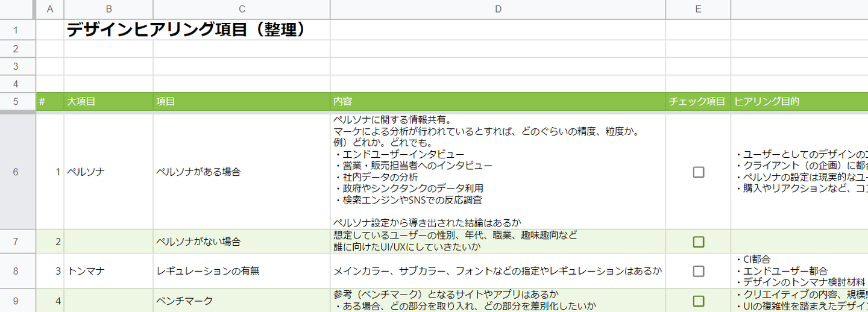Select row 3 header
Image resolution: width=868 pixels, height=312 pixels.
coord(17,66)
